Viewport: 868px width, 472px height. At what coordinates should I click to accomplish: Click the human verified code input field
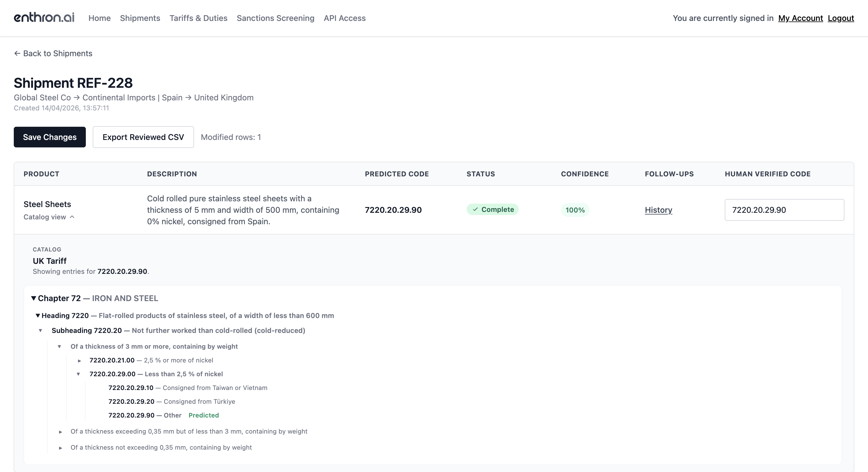click(x=784, y=210)
